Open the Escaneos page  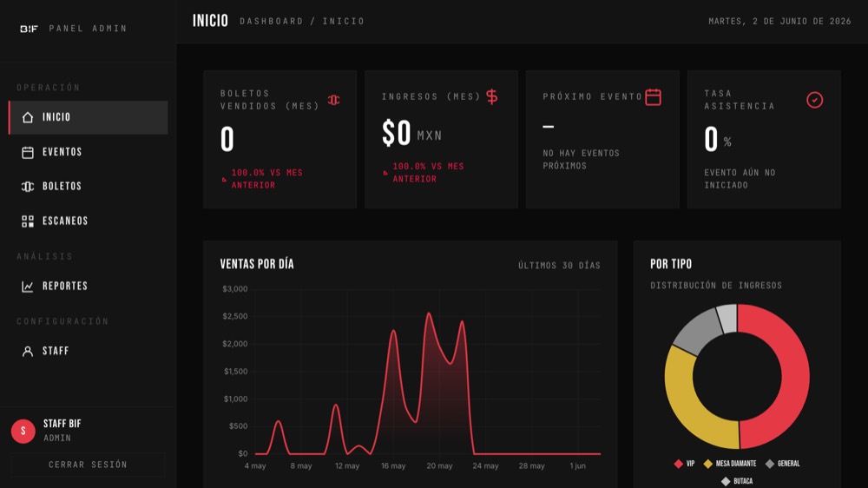(88, 221)
